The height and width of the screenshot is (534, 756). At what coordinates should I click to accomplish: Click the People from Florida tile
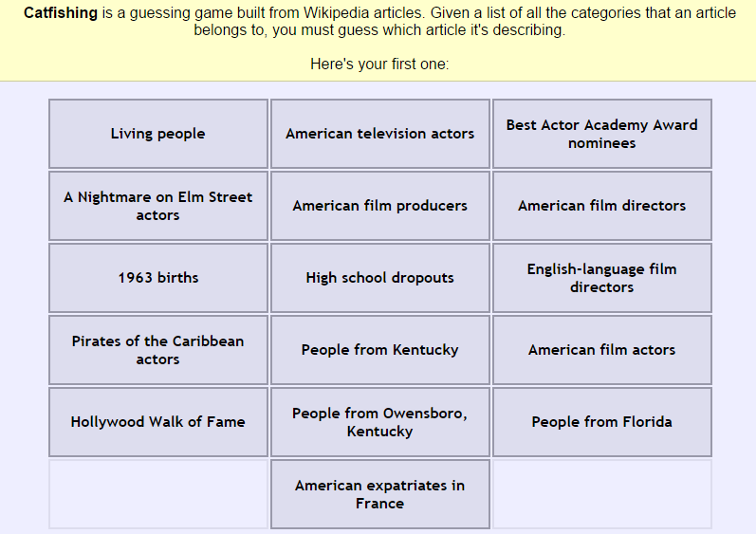point(601,422)
